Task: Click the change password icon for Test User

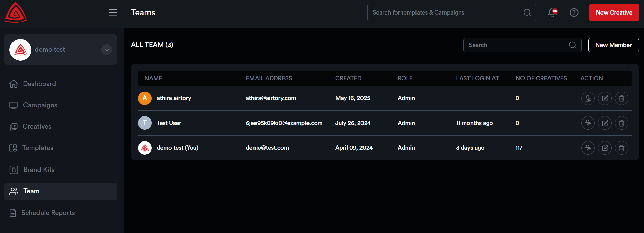Action: point(588,123)
